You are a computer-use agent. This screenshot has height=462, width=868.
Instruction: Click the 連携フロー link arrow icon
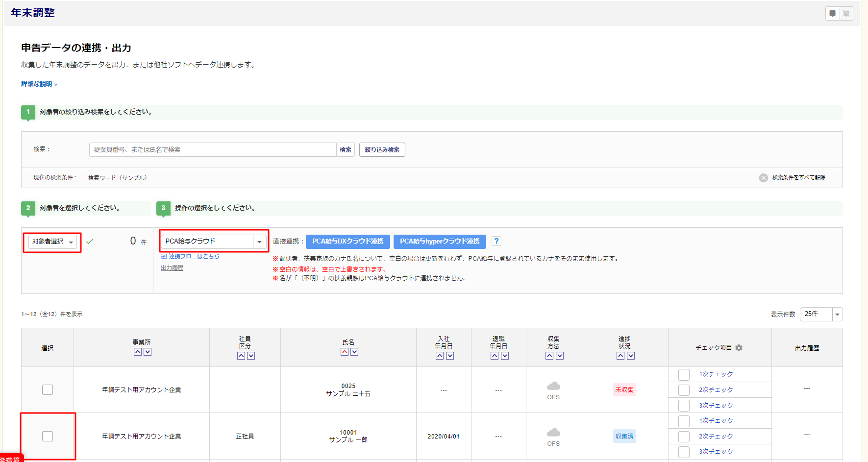pos(164,256)
